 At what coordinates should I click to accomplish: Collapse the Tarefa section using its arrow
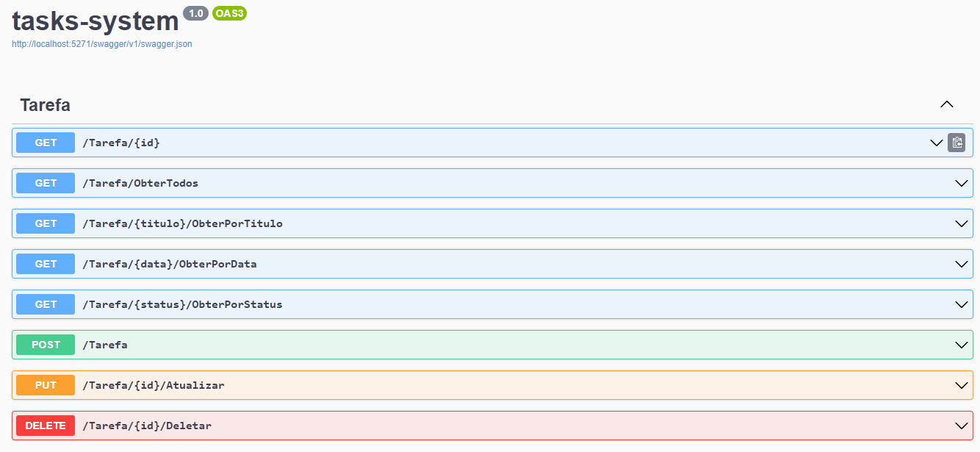[x=946, y=104]
